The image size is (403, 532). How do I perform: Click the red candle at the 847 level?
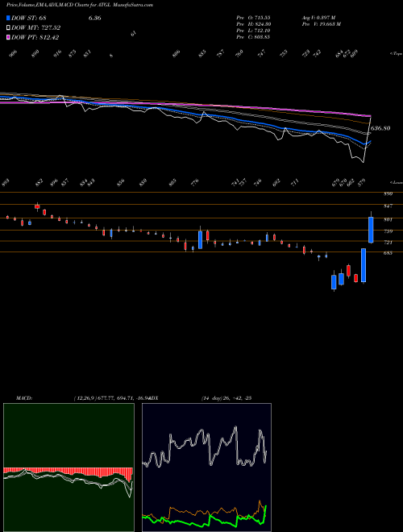pos(37,206)
